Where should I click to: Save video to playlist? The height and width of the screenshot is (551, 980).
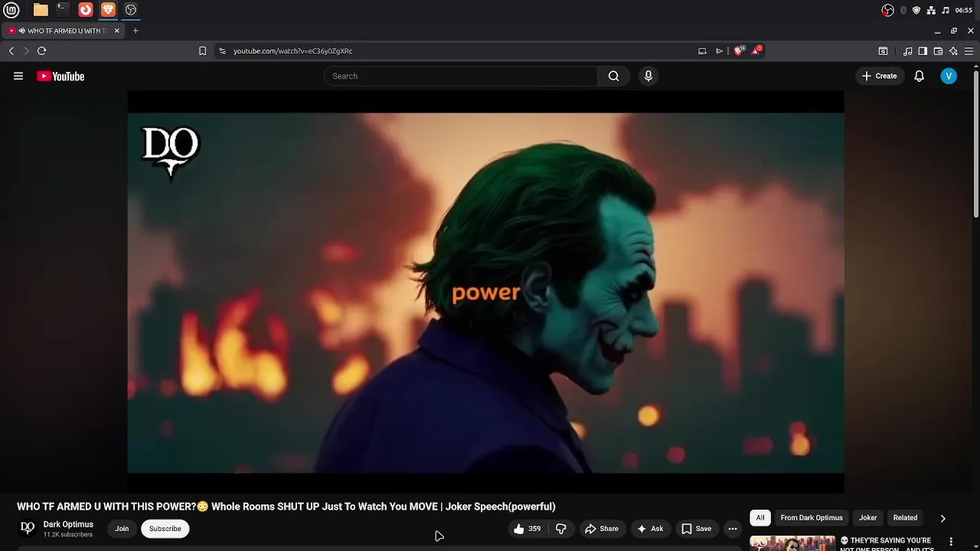coord(696,529)
